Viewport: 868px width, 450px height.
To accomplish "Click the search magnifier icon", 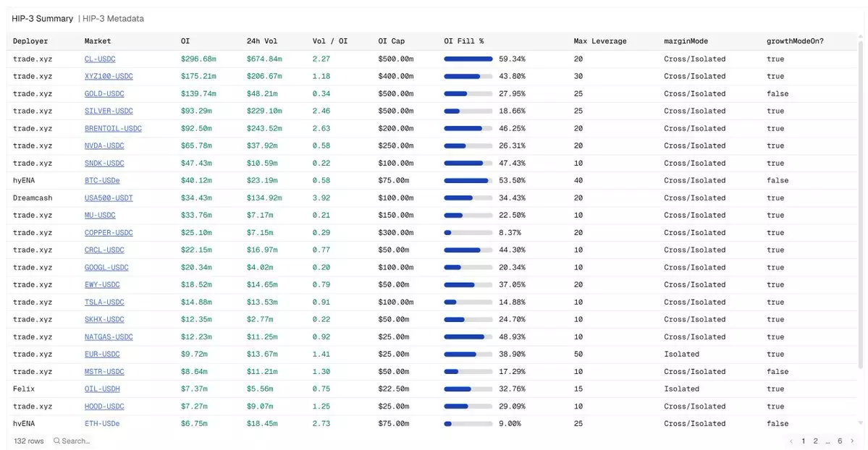I will point(56,441).
